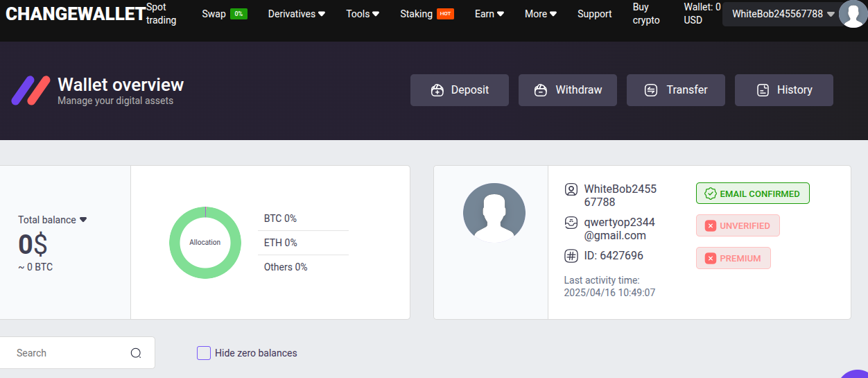Enable Hide zero balances checkbox
This screenshot has width=868, height=378.
click(x=204, y=353)
